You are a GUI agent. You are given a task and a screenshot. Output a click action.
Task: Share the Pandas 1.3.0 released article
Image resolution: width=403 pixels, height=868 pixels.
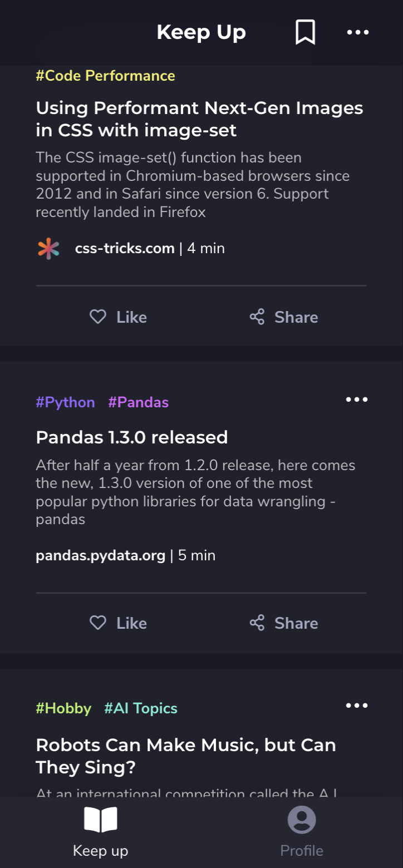[x=284, y=623]
